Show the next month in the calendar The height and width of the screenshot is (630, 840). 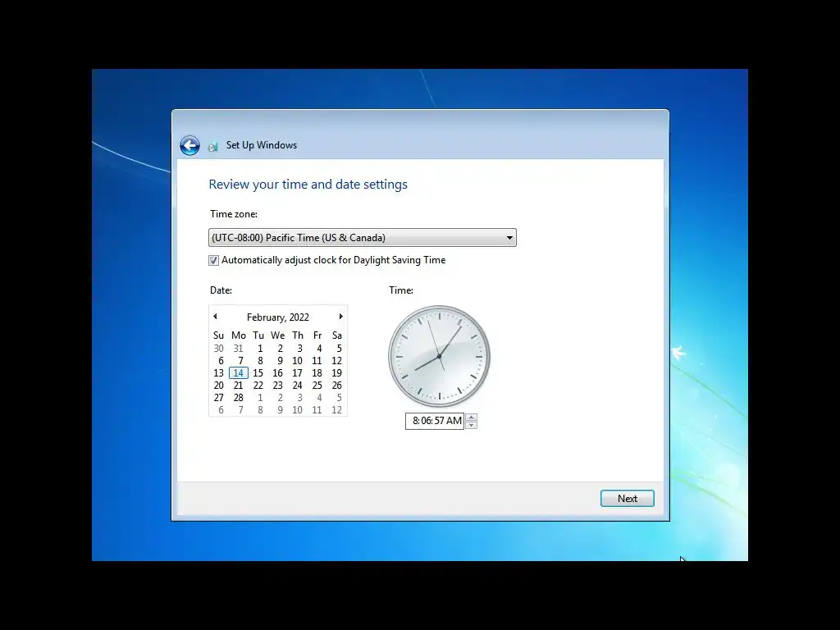[x=340, y=317]
